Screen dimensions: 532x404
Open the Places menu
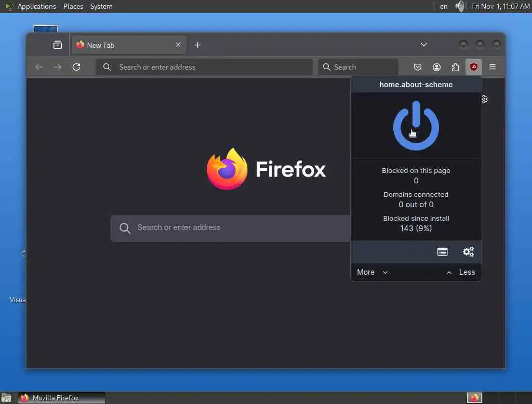[73, 6]
